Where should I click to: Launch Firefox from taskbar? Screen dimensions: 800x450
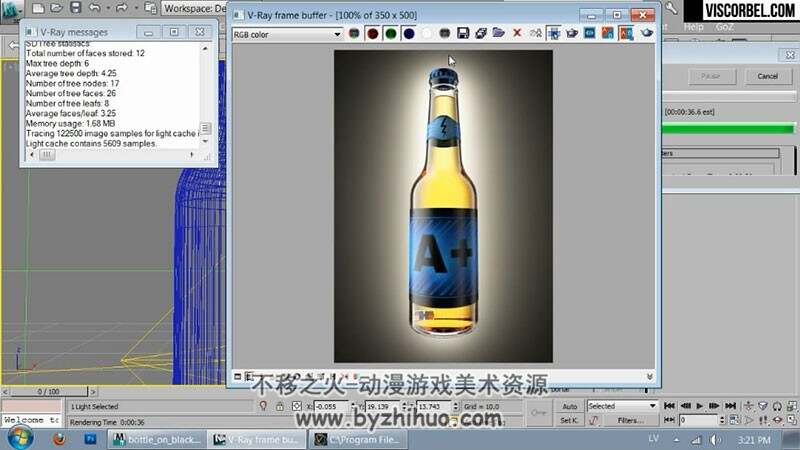(x=59, y=439)
